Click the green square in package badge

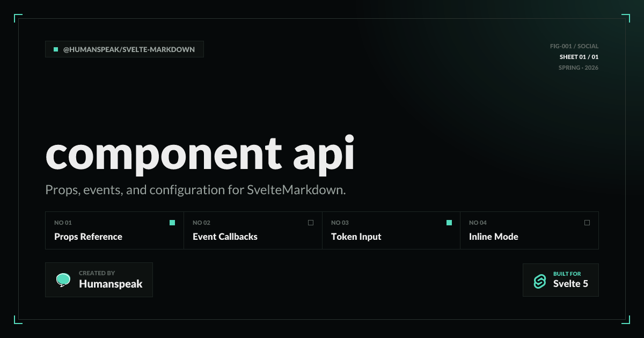56,49
